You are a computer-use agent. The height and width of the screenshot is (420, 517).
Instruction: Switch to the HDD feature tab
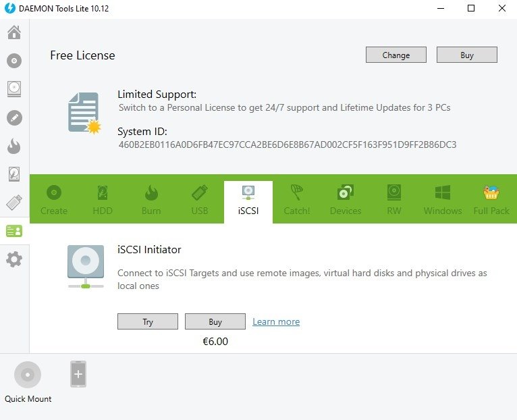103,201
